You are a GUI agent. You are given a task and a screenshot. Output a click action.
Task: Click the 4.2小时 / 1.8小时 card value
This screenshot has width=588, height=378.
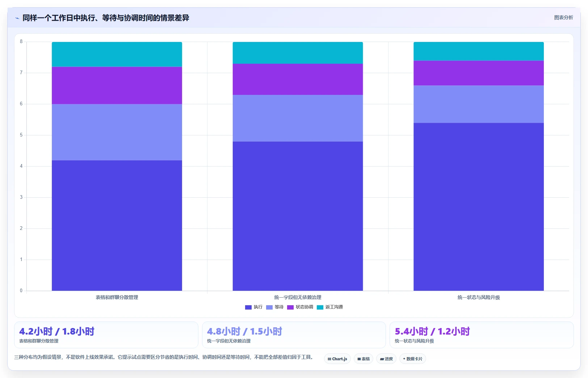57,331
